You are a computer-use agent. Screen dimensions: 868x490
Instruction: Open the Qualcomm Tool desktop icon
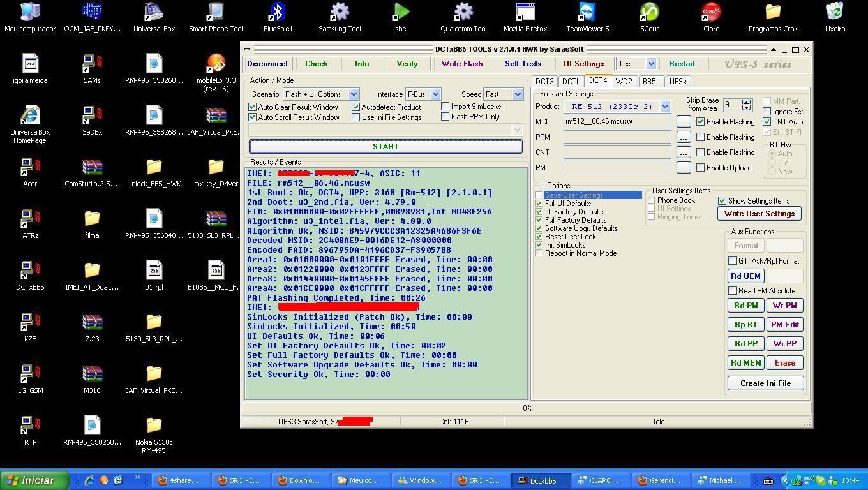click(463, 17)
